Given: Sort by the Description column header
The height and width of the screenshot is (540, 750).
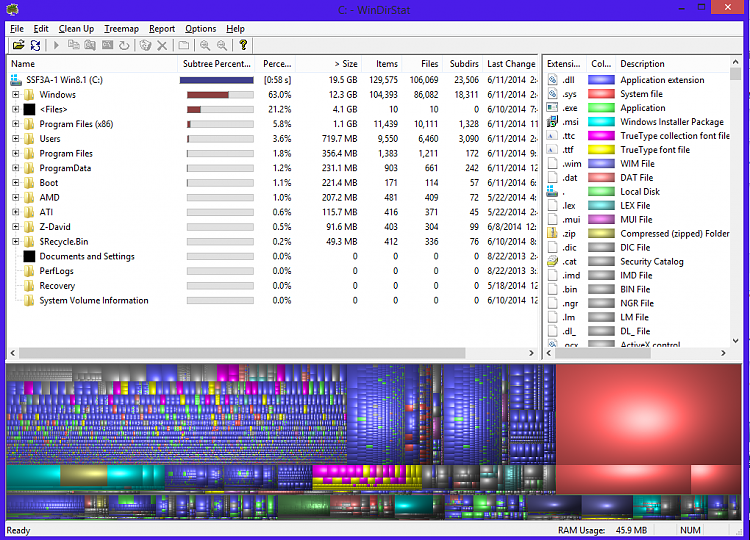Looking at the screenshot, I should point(672,64).
